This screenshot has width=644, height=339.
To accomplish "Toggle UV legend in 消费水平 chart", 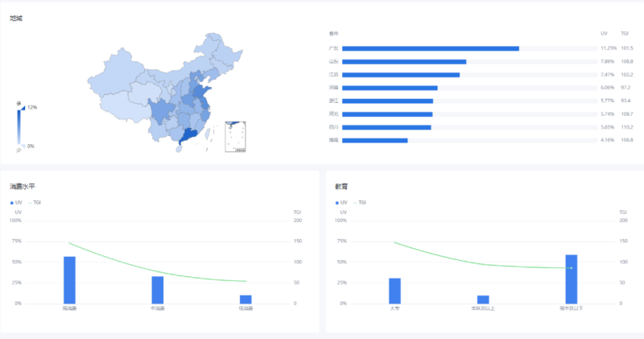I will 16,203.
